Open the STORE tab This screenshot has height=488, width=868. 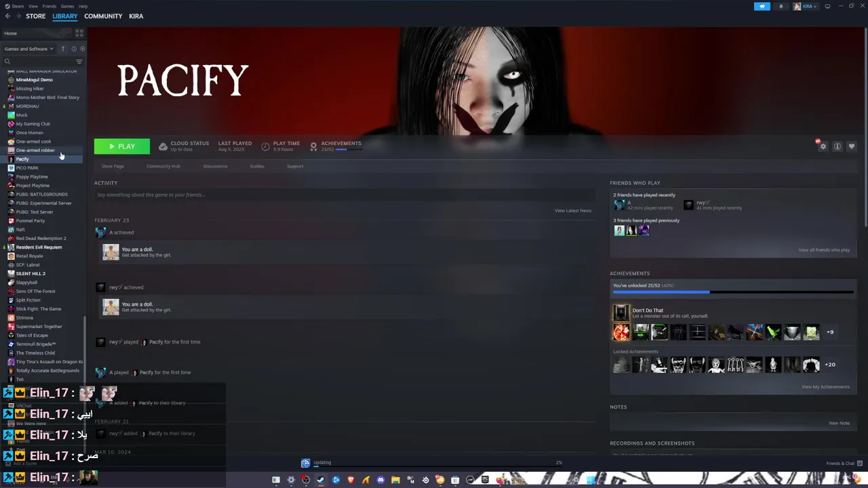[x=36, y=16]
